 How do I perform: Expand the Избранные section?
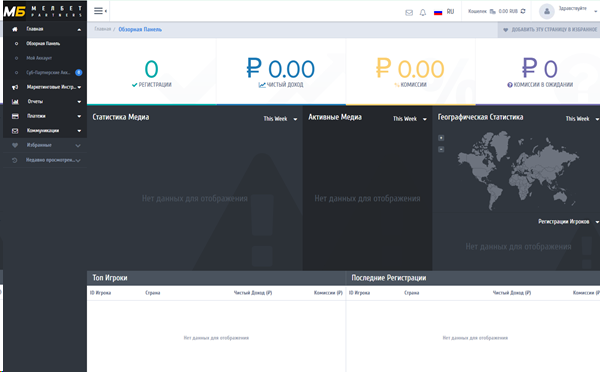(x=45, y=145)
